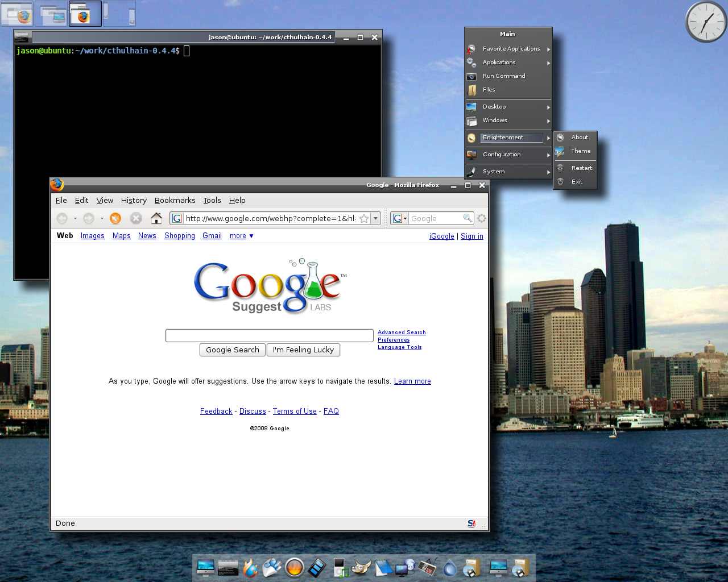Open the Gmail link
Image resolution: width=728 pixels, height=582 pixels.
(212, 236)
